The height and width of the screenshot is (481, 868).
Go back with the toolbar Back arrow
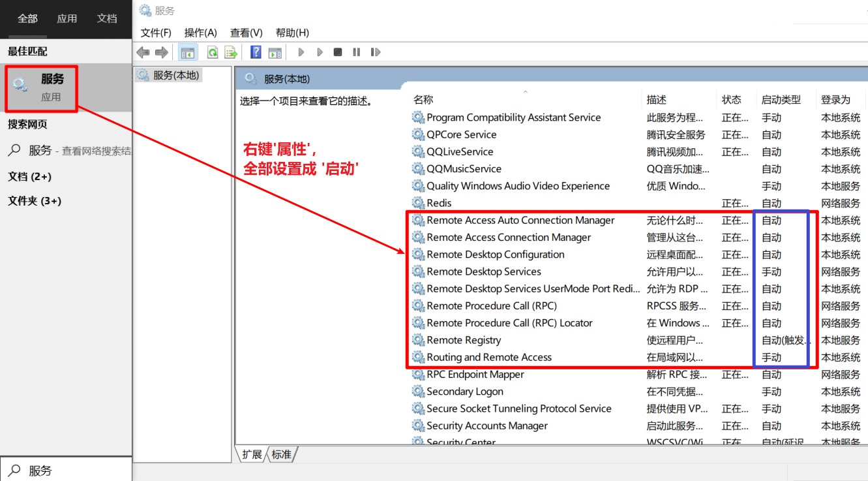(x=143, y=52)
